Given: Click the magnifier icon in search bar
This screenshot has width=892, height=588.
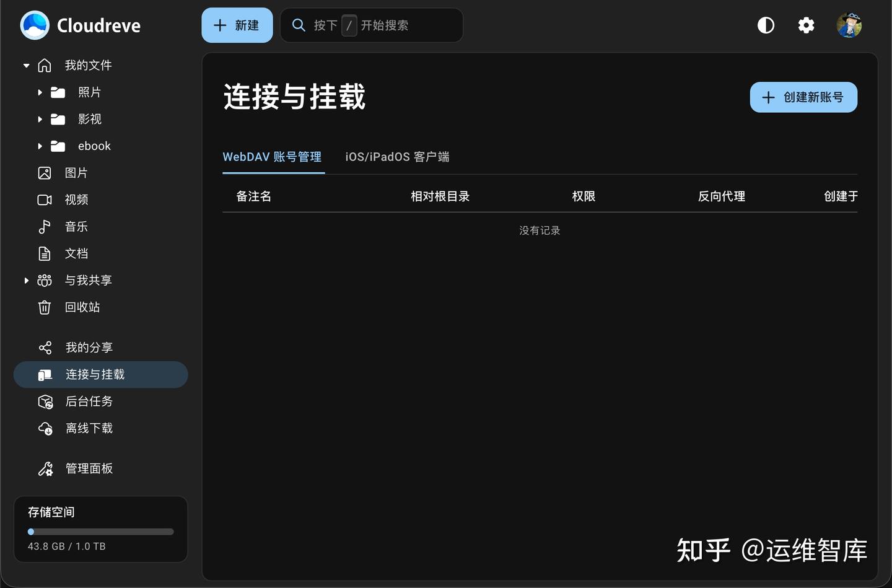Looking at the screenshot, I should click(299, 25).
